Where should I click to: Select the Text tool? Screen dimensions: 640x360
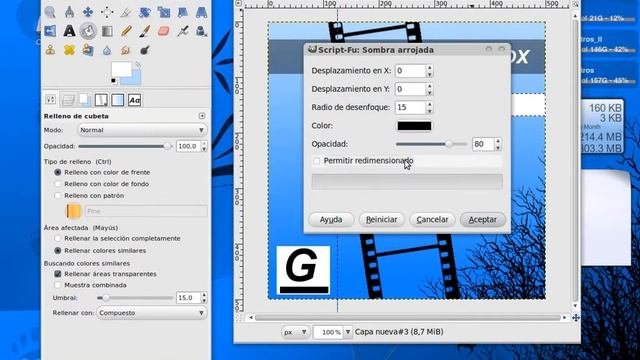[69, 31]
